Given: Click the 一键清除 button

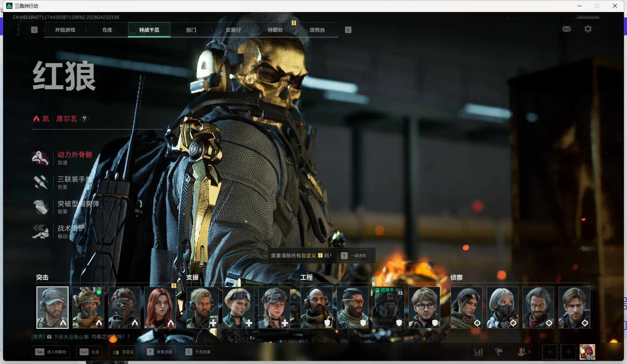Looking at the screenshot, I should point(354,255).
